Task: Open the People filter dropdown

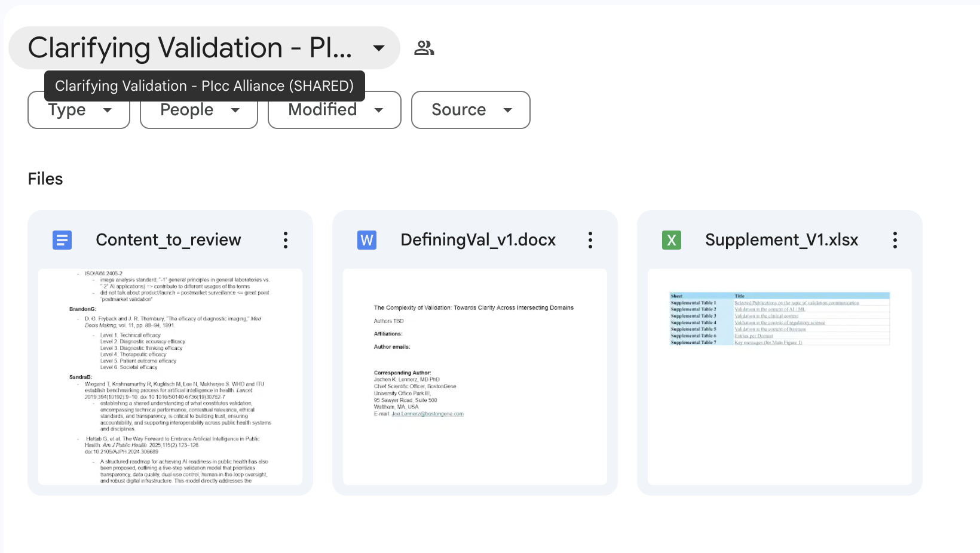Action: [x=198, y=110]
